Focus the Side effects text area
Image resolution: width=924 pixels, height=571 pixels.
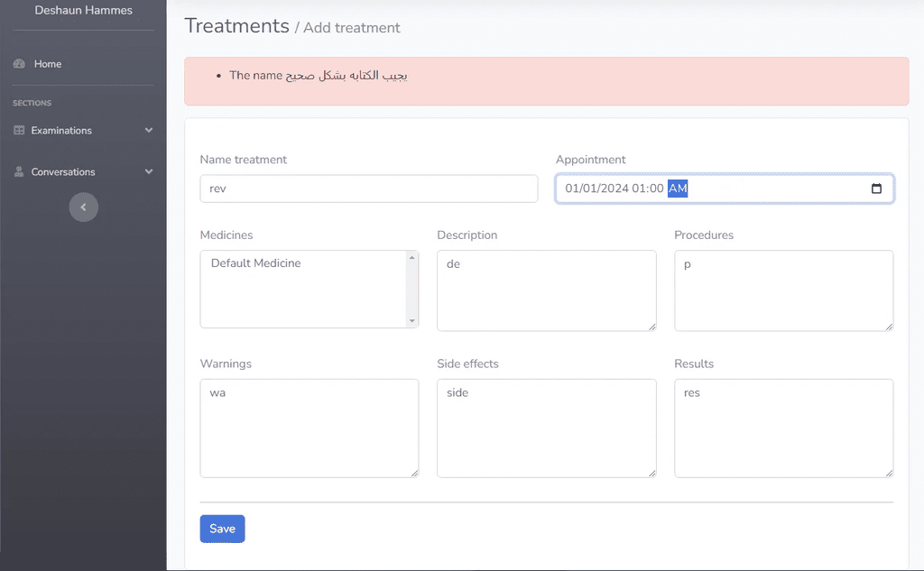tap(546, 428)
